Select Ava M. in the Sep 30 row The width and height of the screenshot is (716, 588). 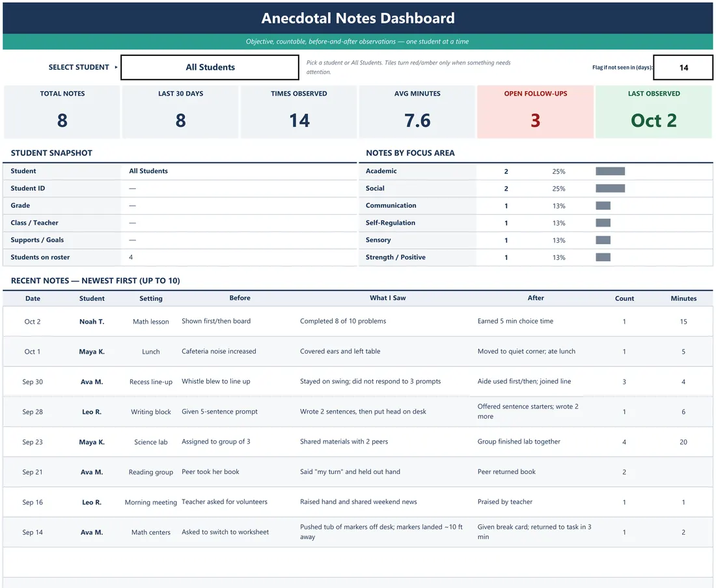click(x=92, y=382)
